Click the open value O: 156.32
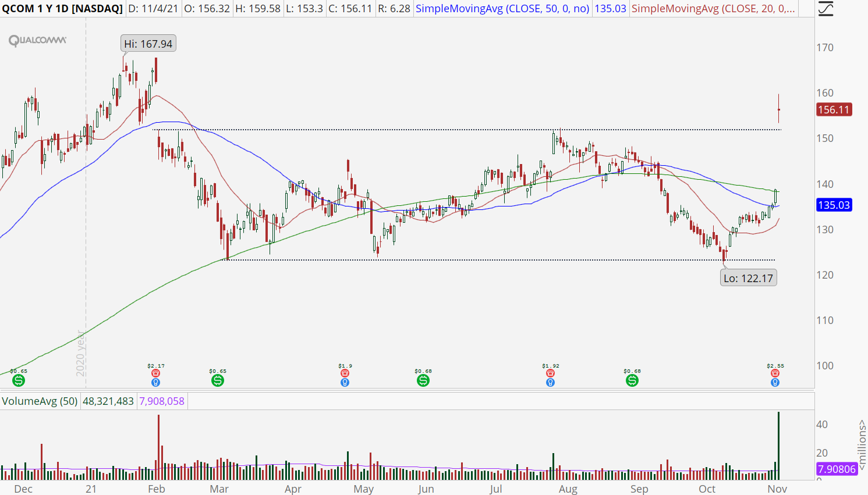The height and width of the screenshot is (495, 868). [x=207, y=9]
